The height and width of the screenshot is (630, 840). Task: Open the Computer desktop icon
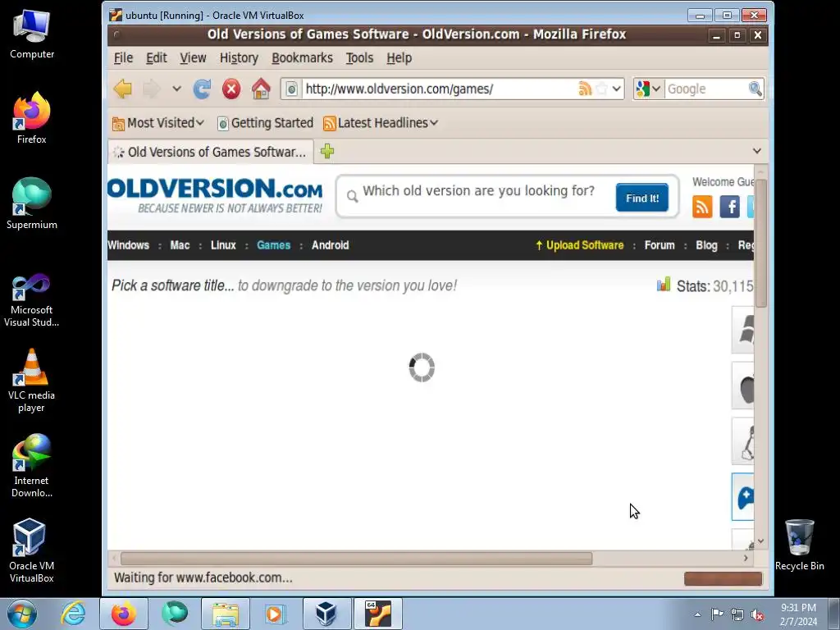click(32, 34)
